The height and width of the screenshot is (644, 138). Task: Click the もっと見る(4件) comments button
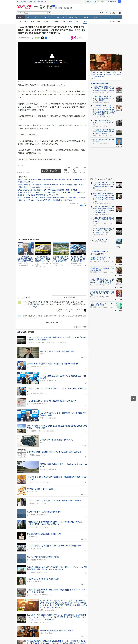coord(52,323)
